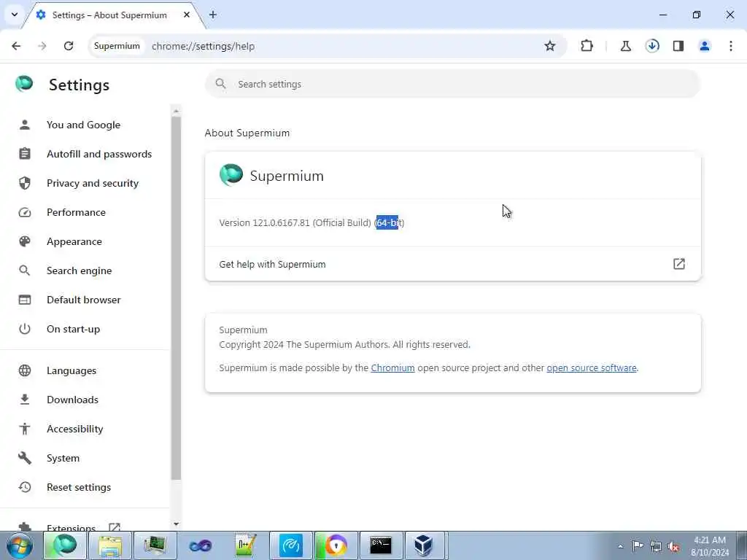Open the profile avatar menu
The width and height of the screenshot is (747, 560).
pyautogui.click(x=705, y=46)
